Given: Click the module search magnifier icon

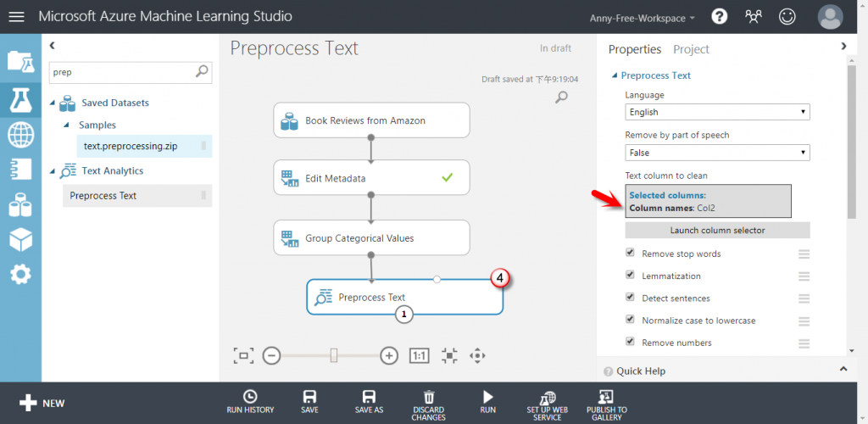Looking at the screenshot, I should 203,71.
